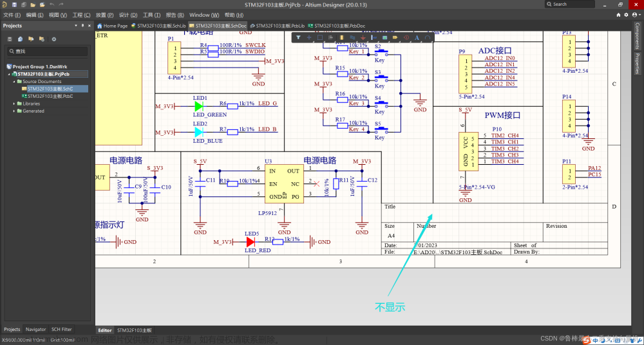Image resolution: width=644 pixels, height=345 pixels.
Task: Open the 工具 (T) menu
Action: [151, 15]
